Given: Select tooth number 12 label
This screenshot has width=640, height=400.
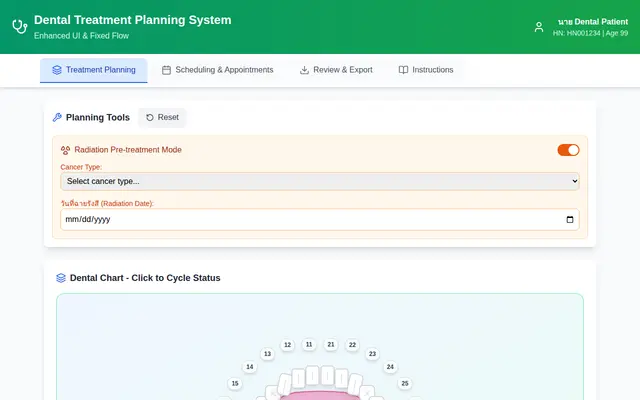Looking at the screenshot, I should coord(287,345).
